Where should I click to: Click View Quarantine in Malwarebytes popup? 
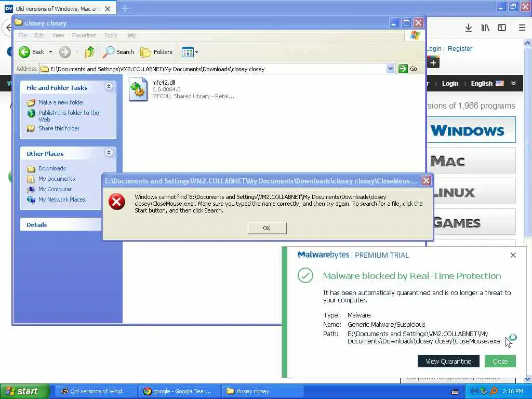448,362
